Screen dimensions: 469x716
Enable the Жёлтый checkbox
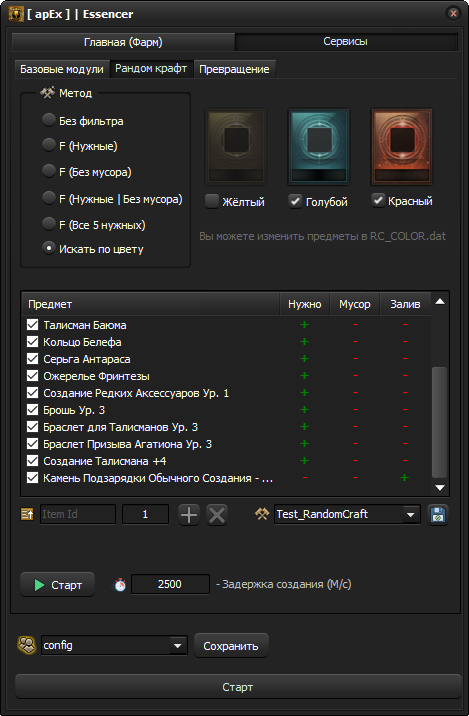tap(212, 201)
